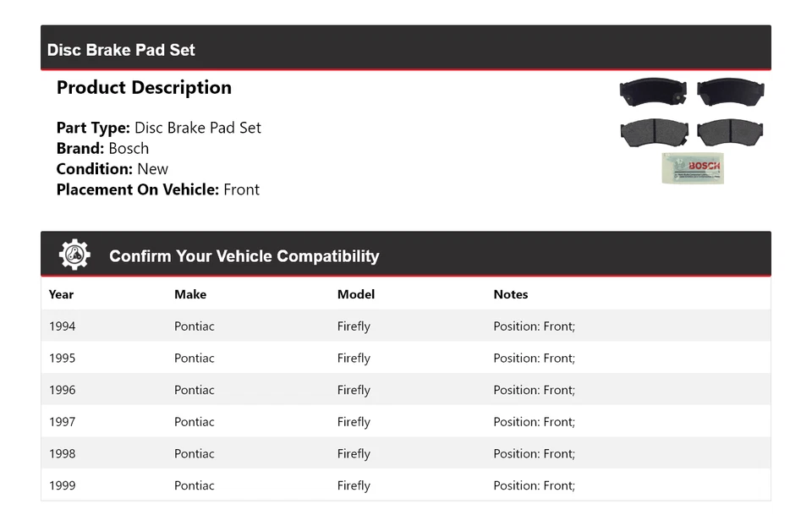Click Position: Front note for 1998

coord(534,453)
